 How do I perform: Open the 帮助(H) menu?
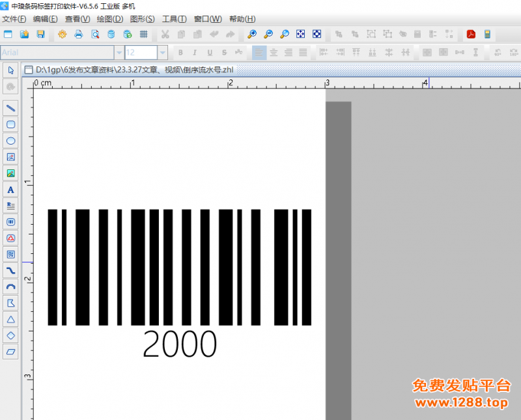pyautogui.click(x=242, y=19)
